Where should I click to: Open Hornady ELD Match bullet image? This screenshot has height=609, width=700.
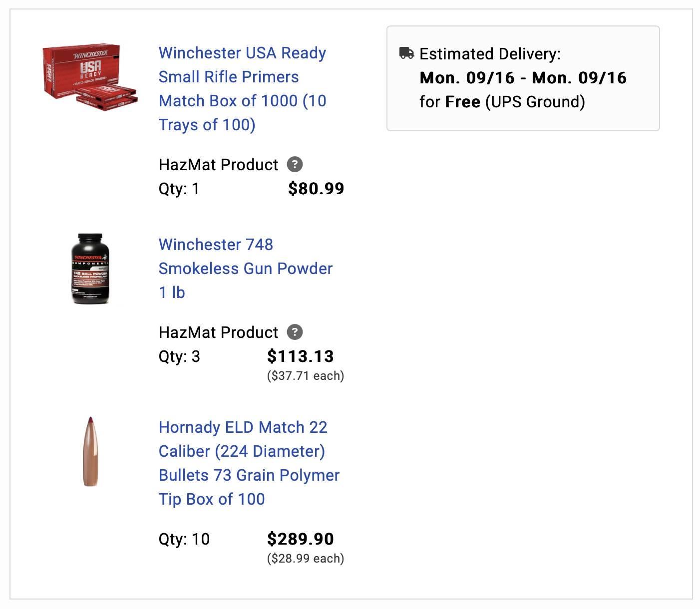coord(90,451)
